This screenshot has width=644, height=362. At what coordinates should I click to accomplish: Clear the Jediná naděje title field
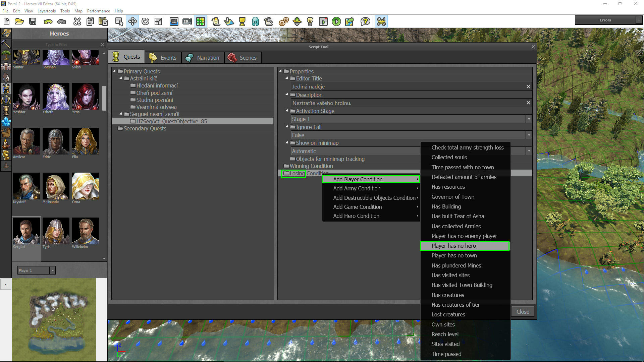528,87
